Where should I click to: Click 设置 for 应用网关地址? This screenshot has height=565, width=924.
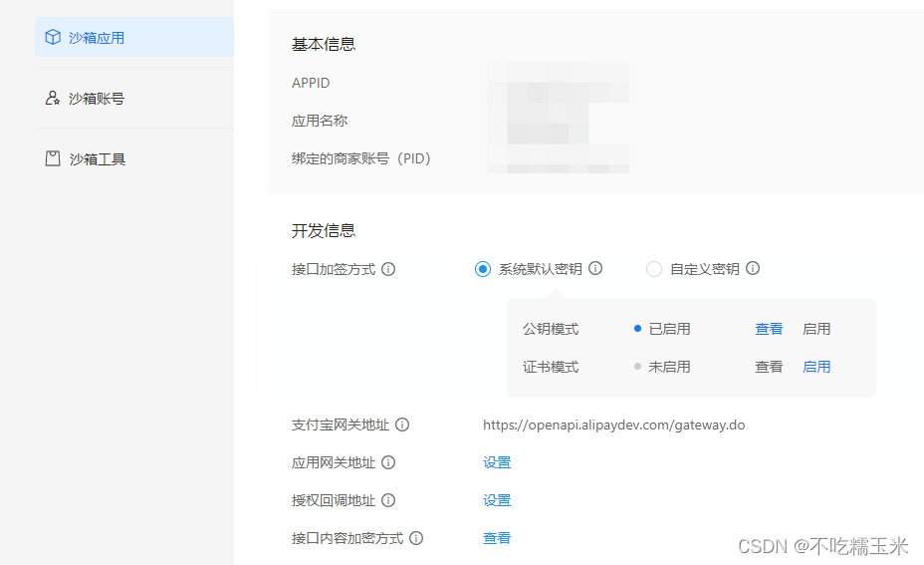point(497,462)
